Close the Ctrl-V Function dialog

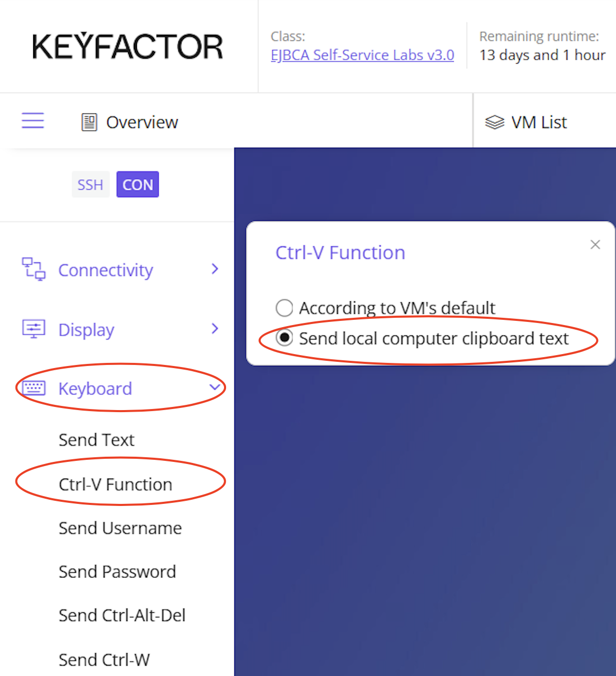pos(595,245)
